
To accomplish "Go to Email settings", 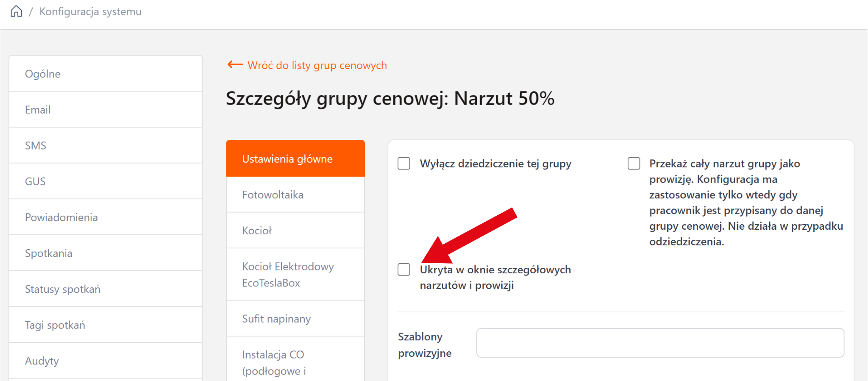I will (x=106, y=110).
